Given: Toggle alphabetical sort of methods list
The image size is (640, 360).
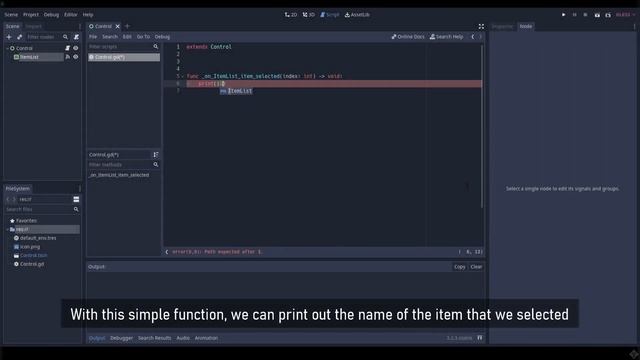Looking at the screenshot, I should [156, 155].
